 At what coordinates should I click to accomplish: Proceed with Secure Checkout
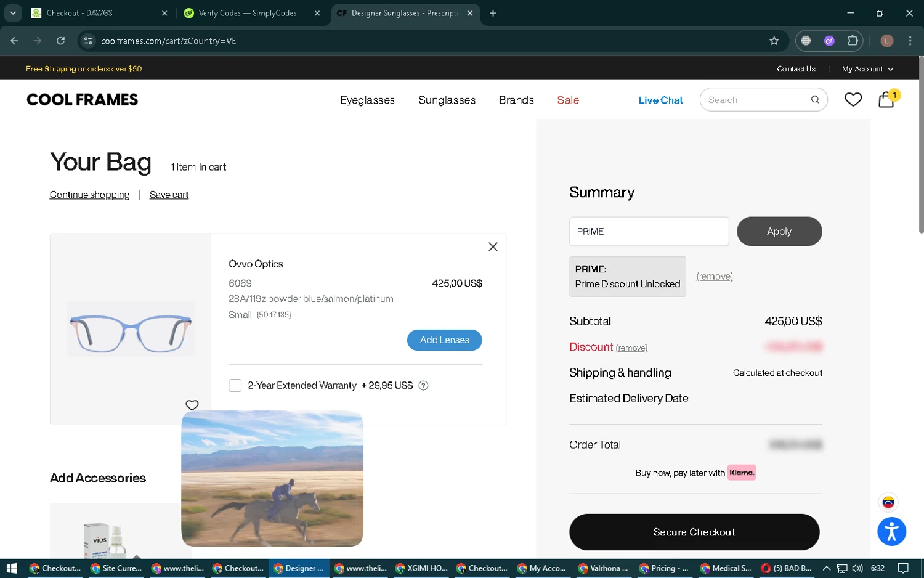point(694,532)
